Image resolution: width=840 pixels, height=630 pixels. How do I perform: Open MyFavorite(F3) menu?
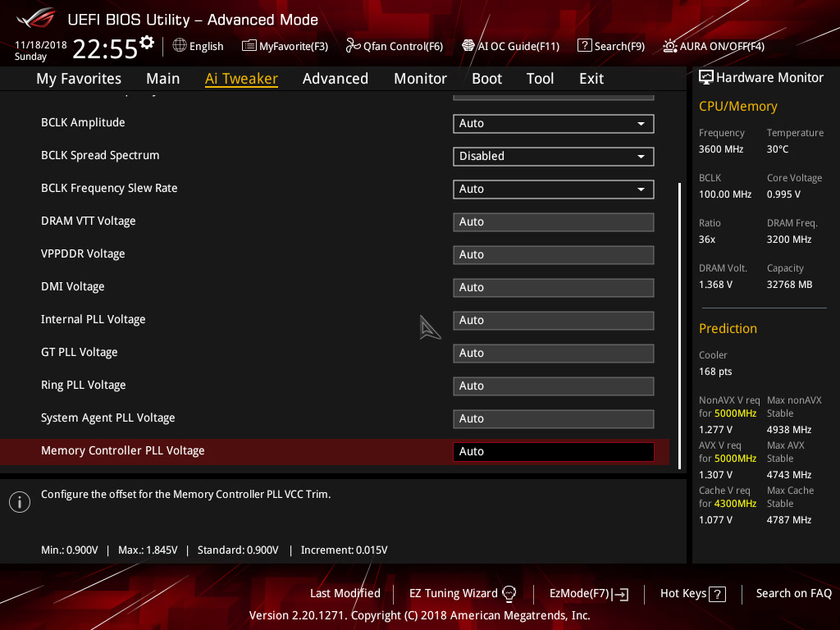pyautogui.click(x=285, y=46)
